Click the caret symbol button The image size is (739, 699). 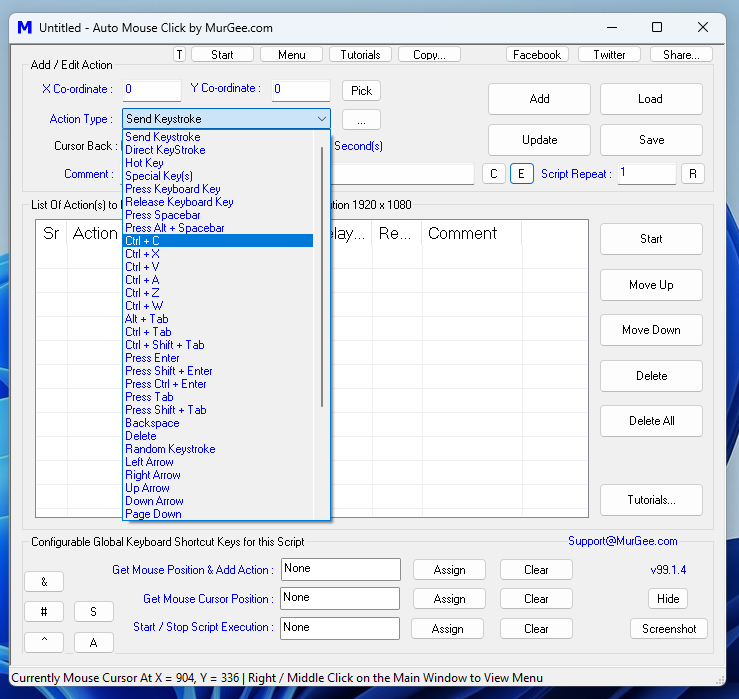(x=45, y=643)
